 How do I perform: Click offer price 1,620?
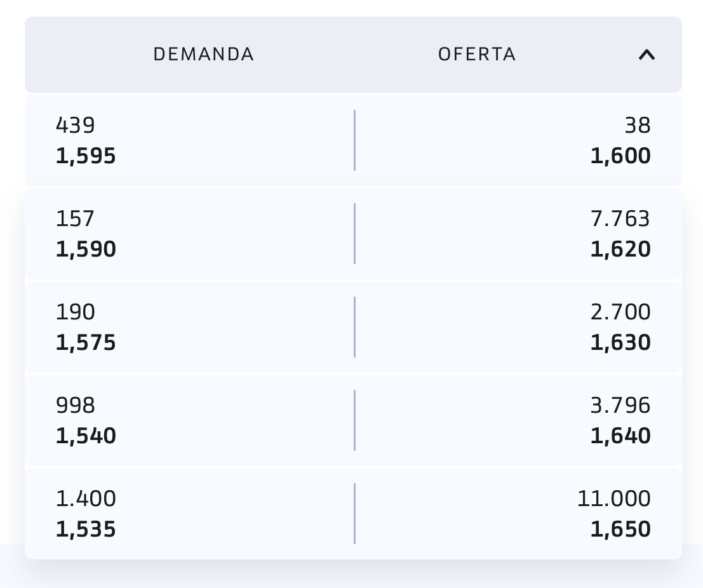click(620, 250)
